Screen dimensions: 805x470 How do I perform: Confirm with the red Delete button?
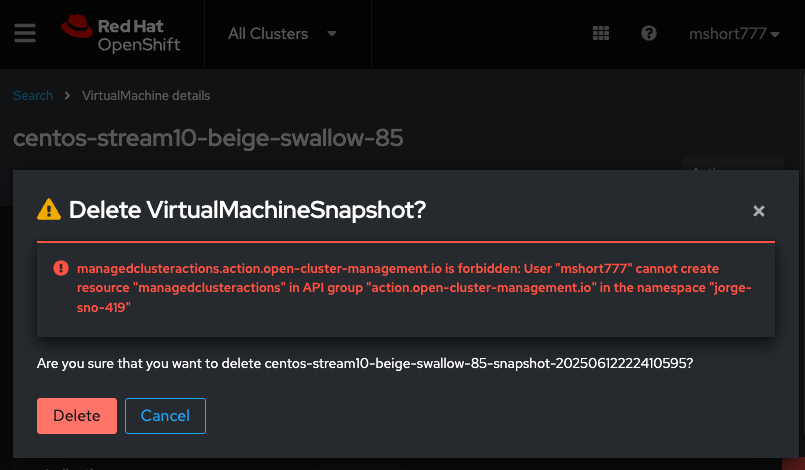click(x=77, y=416)
